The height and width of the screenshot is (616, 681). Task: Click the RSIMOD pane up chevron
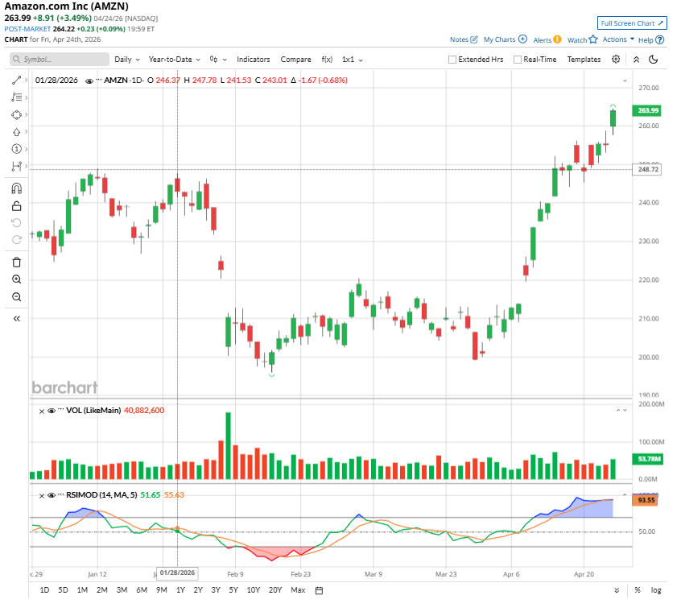[x=625, y=495]
